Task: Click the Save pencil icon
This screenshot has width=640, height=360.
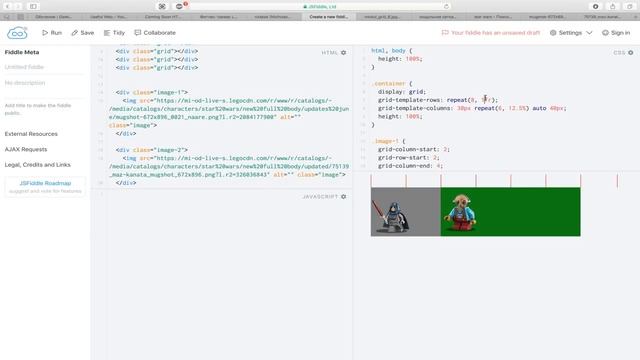Action: [x=74, y=33]
